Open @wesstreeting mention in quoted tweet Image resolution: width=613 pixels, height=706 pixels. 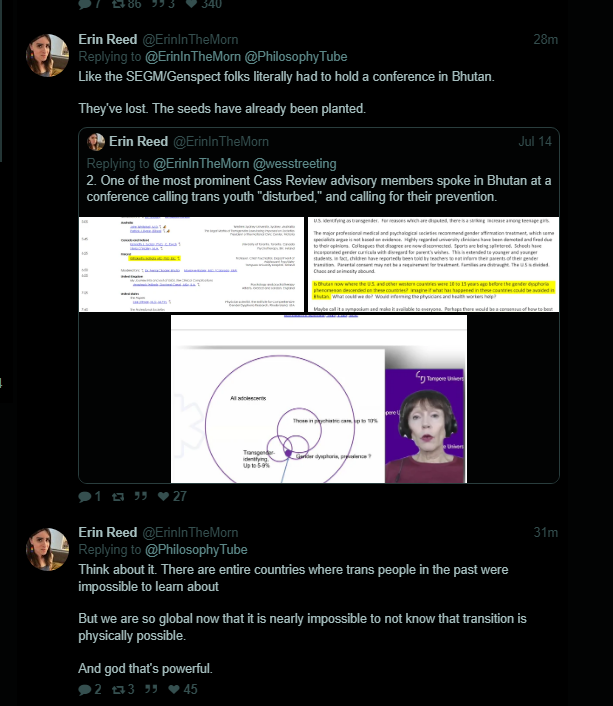coord(295,164)
